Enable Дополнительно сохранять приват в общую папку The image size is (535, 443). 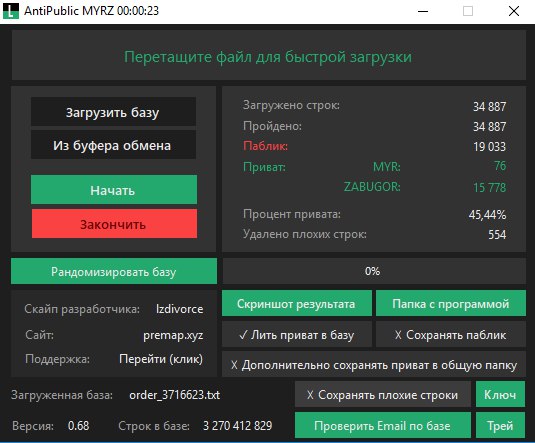pyautogui.click(x=374, y=365)
